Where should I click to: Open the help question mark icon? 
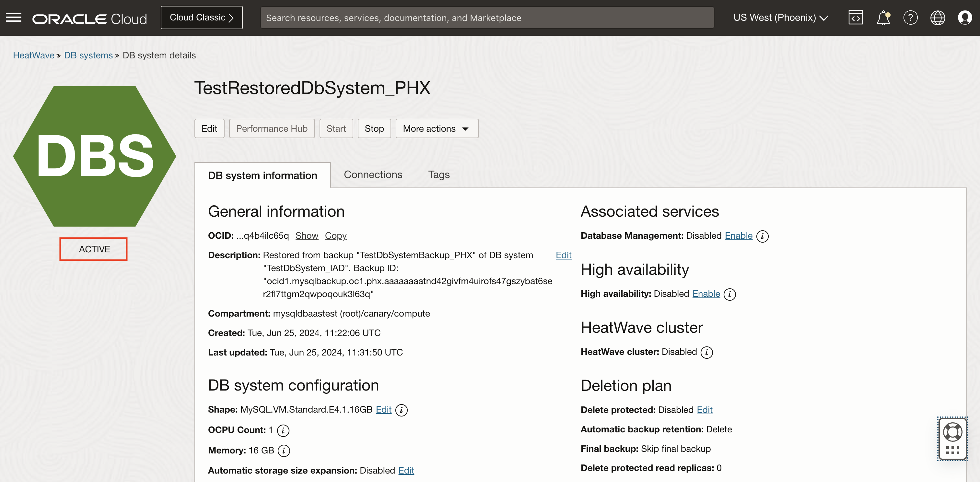[x=910, y=18]
